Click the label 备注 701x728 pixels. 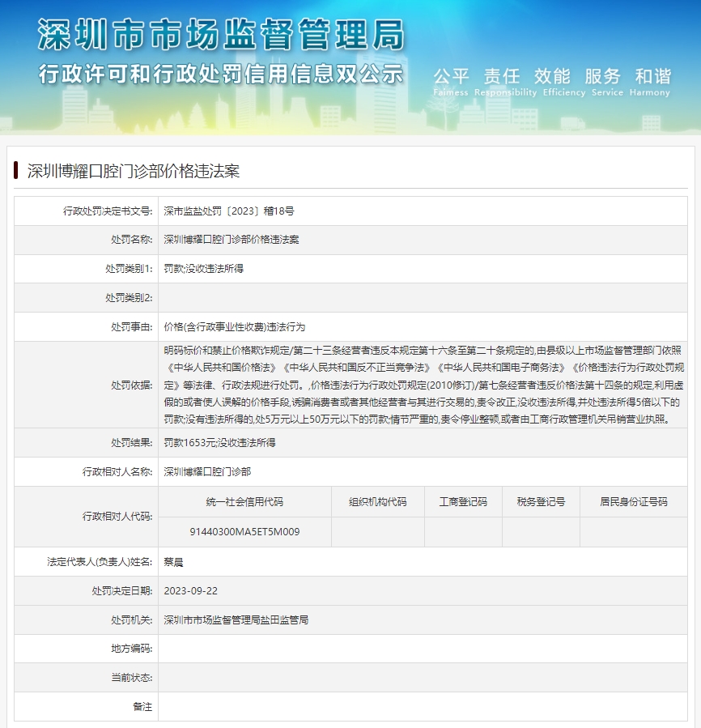tap(142, 707)
